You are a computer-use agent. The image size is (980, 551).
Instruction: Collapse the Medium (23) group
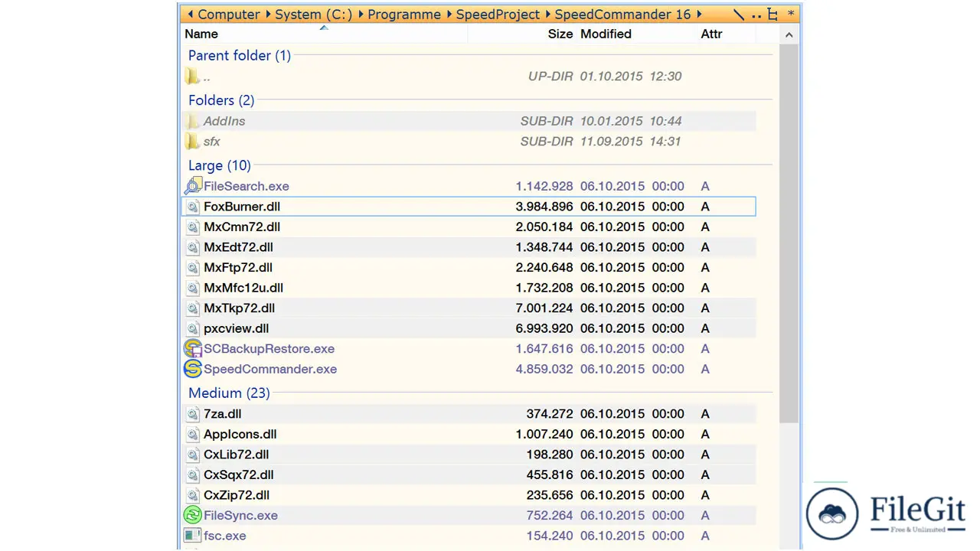(x=229, y=393)
